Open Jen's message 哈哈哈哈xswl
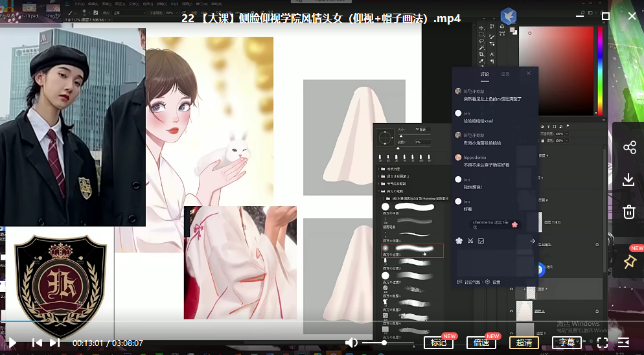The height and width of the screenshot is (355, 644). (478, 121)
